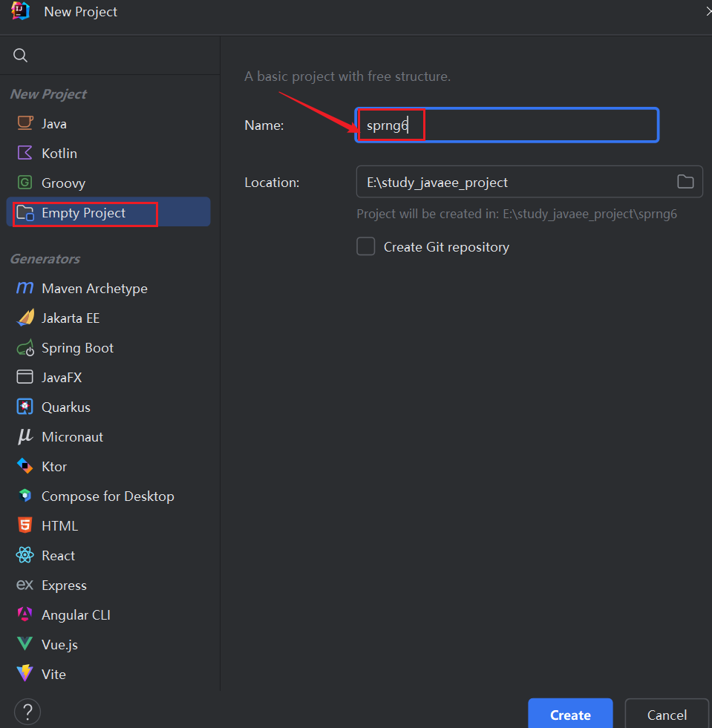Screen dimensions: 712x728
Task: Click the HTML5 shield icon
Action: pos(25,525)
